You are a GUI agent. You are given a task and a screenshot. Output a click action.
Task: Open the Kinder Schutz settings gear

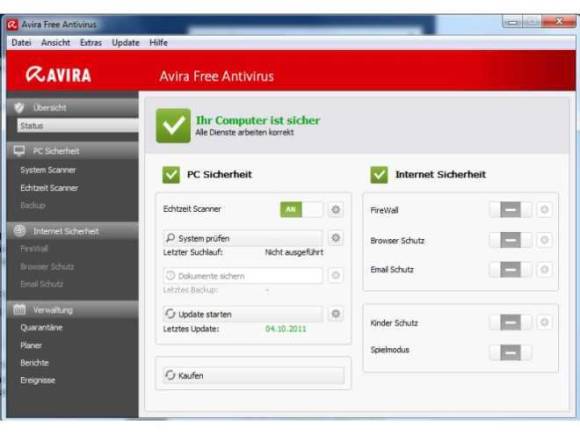click(x=544, y=322)
